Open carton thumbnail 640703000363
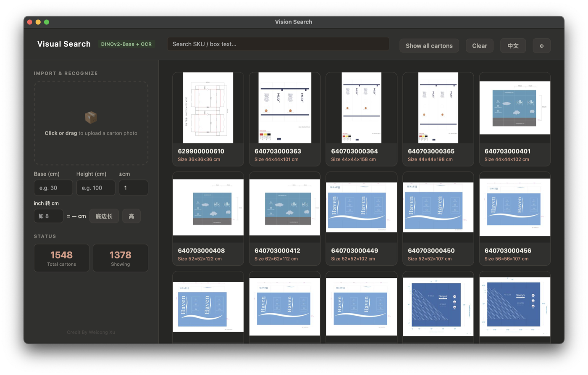588x375 pixels. 285,108
